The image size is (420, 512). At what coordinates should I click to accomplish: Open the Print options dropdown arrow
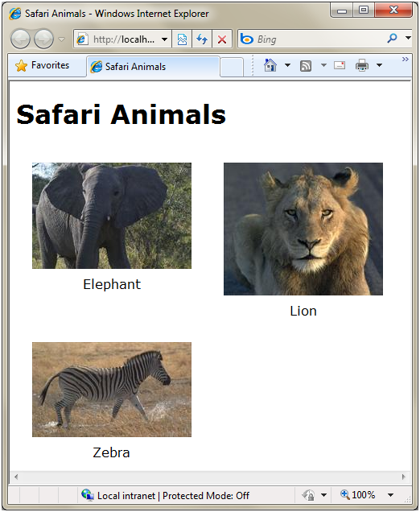379,65
